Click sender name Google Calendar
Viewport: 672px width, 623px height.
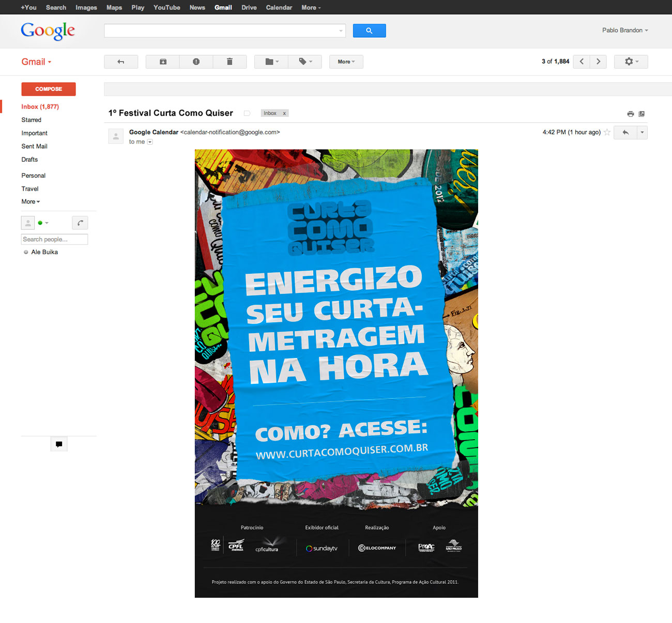click(x=154, y=132)
